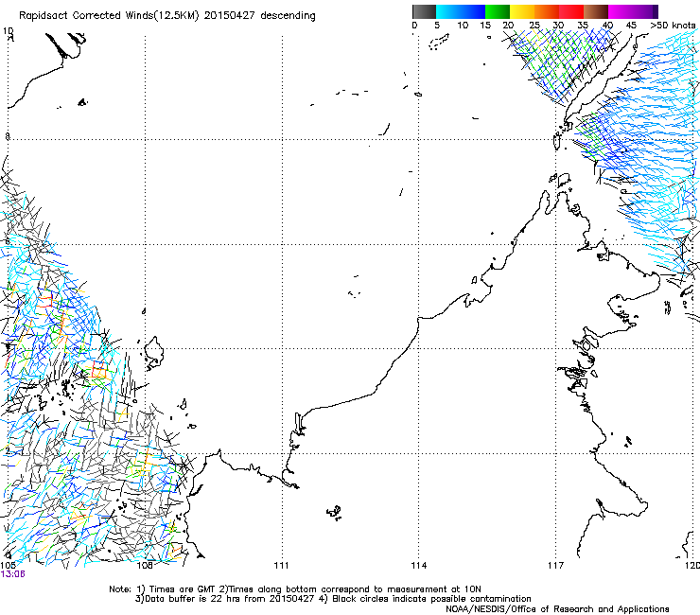
Task: Click the island outline near 108 longitude
Action: pyautogui.click(x=154, y=353)
